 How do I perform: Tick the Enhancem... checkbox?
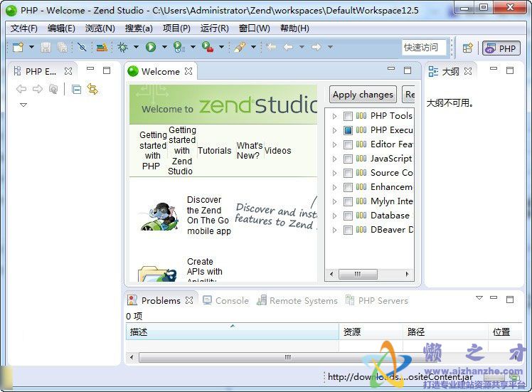(x=348, y=188)
